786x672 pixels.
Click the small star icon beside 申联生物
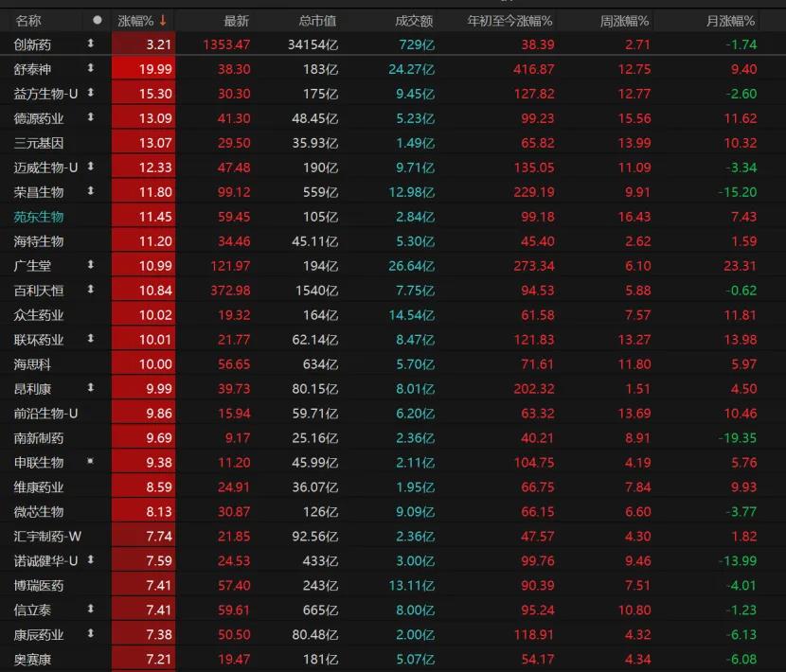point(91,462)
